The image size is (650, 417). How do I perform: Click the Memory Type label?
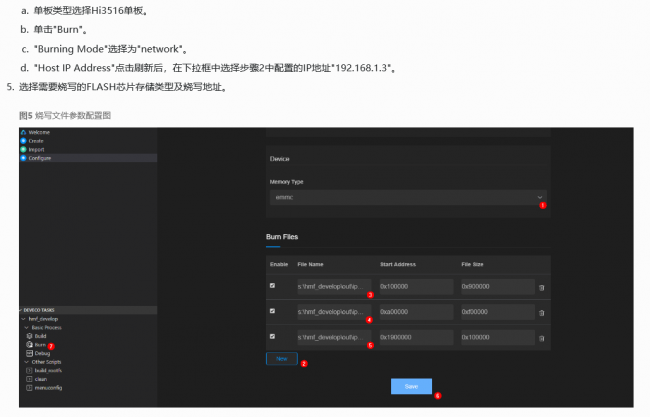[286, 182]
